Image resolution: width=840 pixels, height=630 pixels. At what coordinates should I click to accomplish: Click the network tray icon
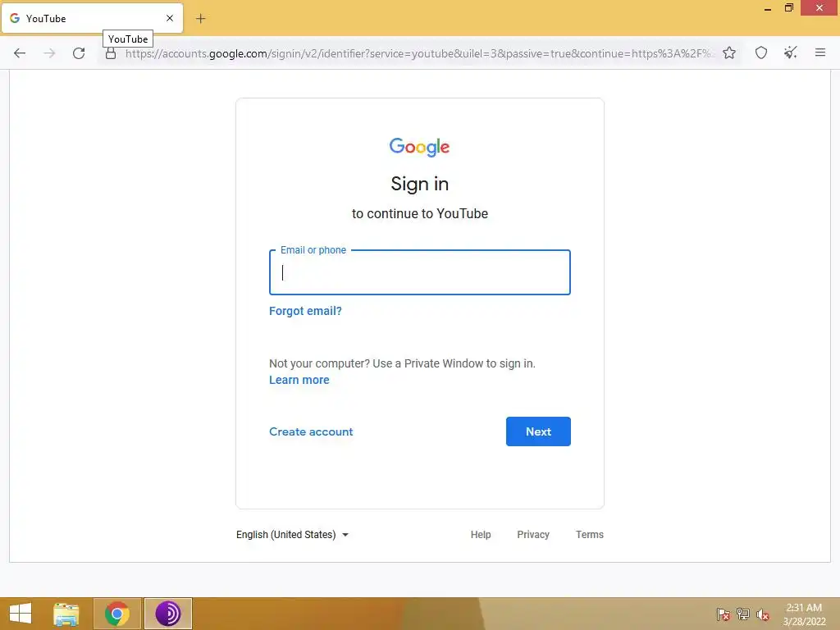(x=743, y=614)
